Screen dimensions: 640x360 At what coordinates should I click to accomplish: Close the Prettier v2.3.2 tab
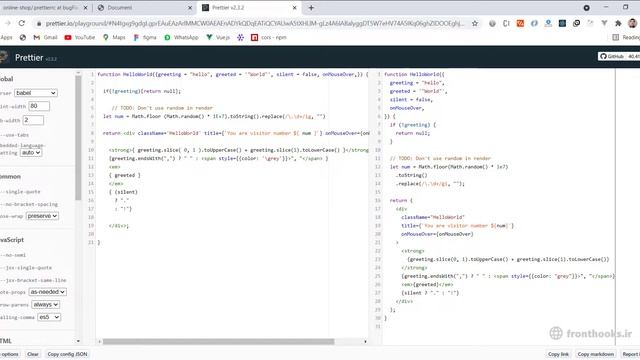pos(294,8)
